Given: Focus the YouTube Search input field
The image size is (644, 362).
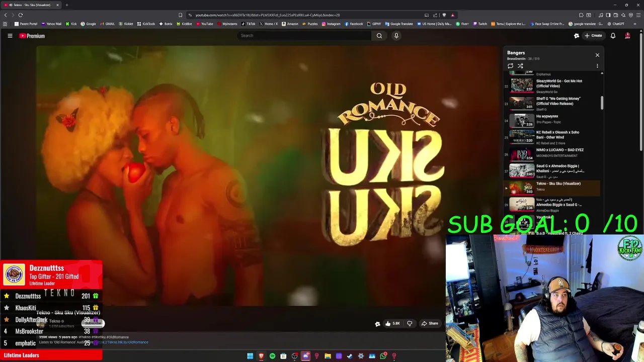Looking at the screenshot, I should coord(304,36).
